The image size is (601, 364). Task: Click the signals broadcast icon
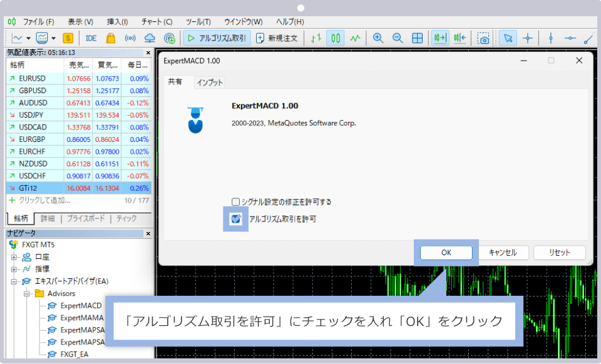coord(130,38)
